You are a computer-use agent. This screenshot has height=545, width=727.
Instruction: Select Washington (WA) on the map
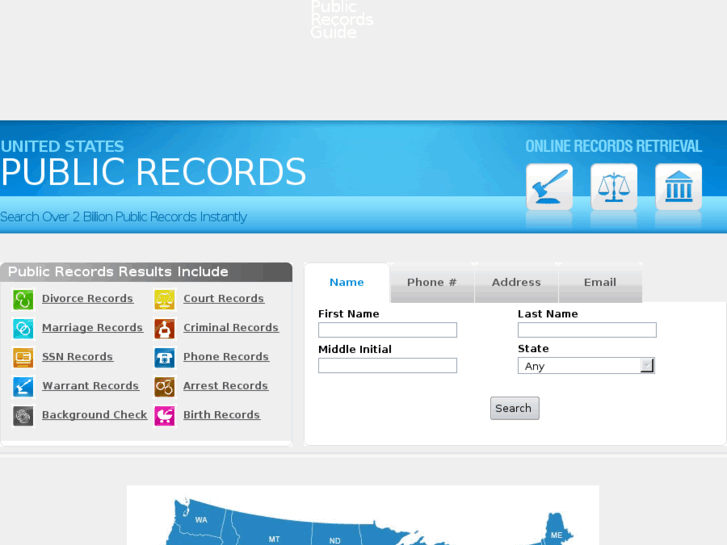201,520
